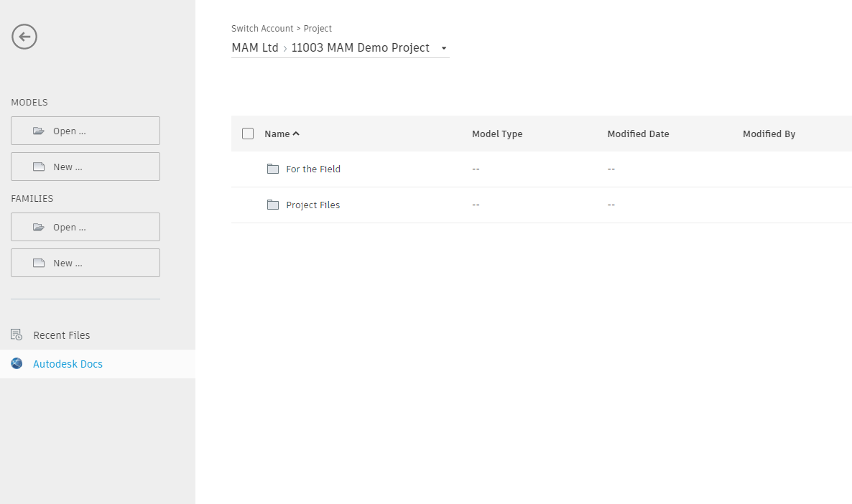The image size is (852, 504).
Task: Select the Recent Files sidebar entry
Action: click(61, 335)
